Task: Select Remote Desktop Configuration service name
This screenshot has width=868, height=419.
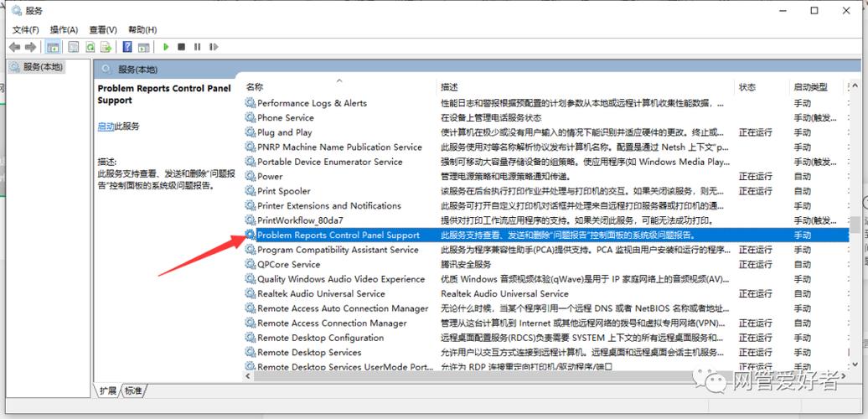Action: [321, 338]
